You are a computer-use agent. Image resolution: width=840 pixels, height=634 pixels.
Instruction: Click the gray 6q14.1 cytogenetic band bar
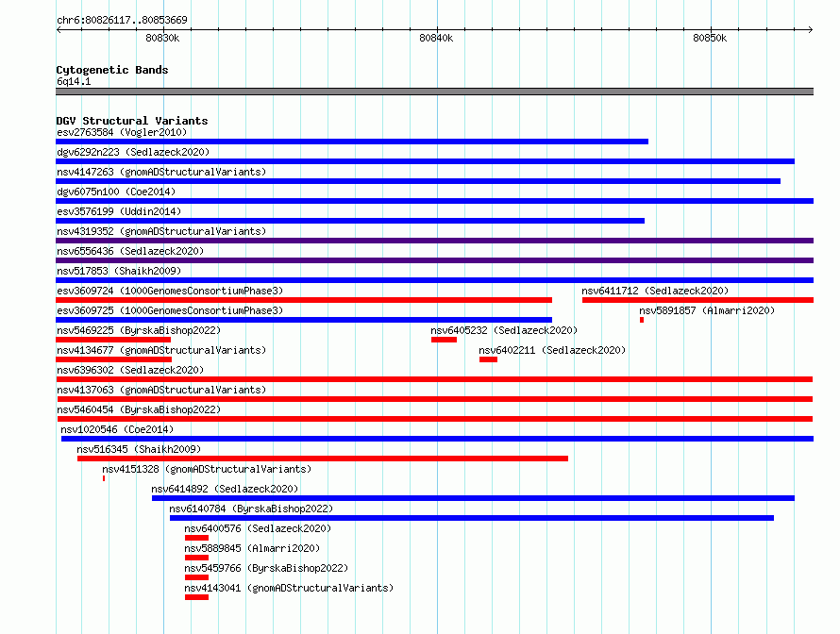pos(434,92)
